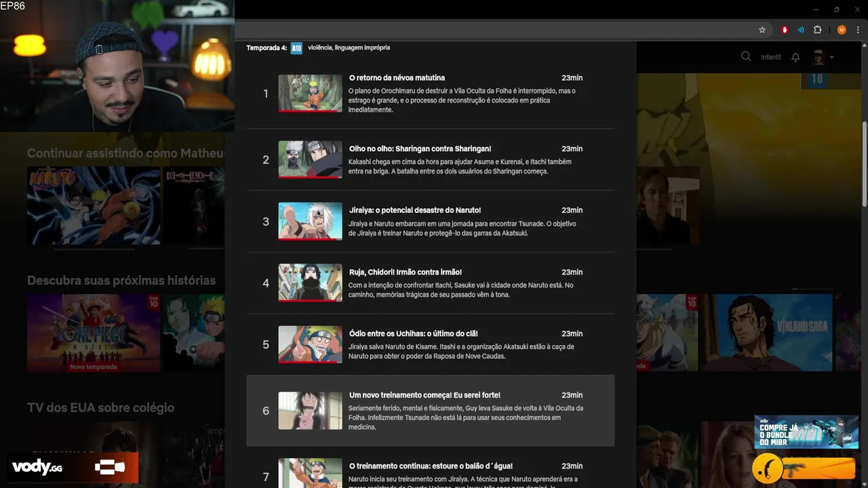Click episode number 1
Screen dimensions: 868x488
[266, 94]
